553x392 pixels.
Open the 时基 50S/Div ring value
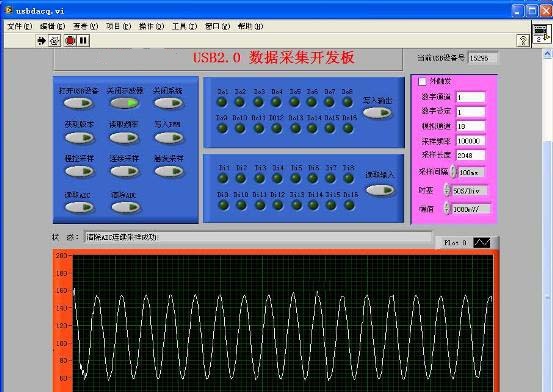(x=469, y=191)
